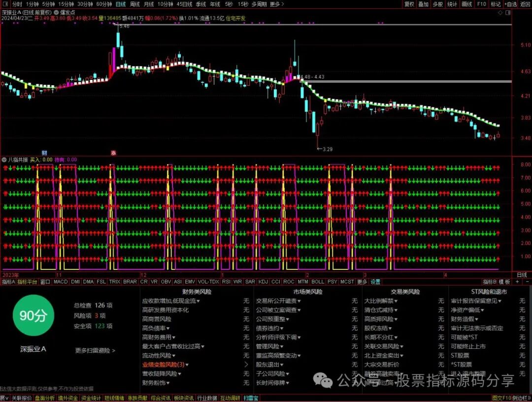Open F10 company info
This screenshot has height=402, width=532.
pyautogui.click(x=481, y=4)
